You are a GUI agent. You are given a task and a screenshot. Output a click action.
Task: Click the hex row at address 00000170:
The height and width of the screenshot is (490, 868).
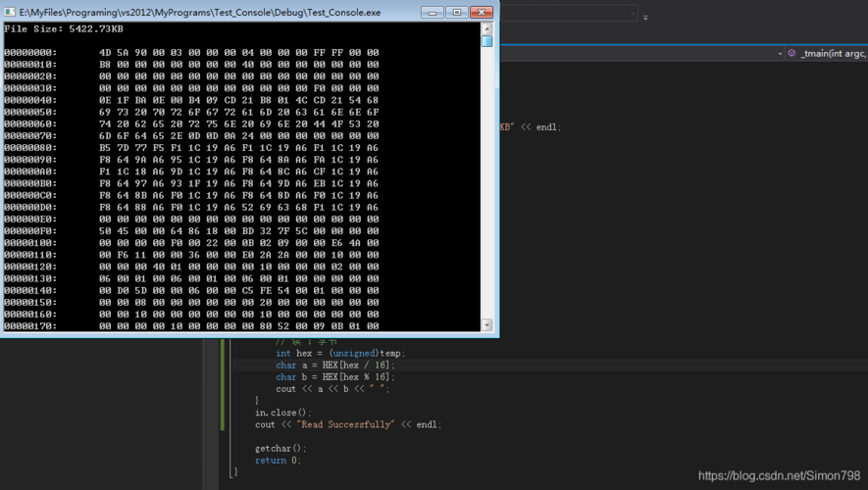pyautogui.click(x=191, y=325)
